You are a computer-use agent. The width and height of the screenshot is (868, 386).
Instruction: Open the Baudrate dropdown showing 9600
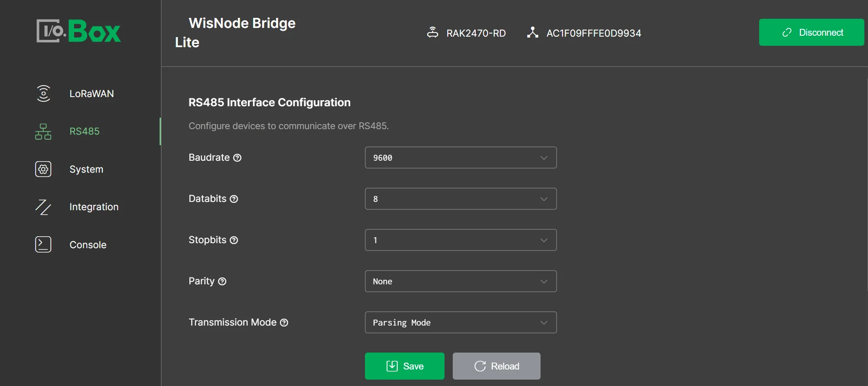coord(461,158)
